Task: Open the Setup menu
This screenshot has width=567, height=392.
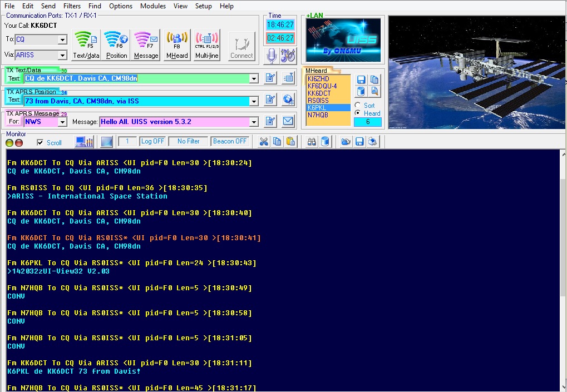Action: tap(204, 6)
